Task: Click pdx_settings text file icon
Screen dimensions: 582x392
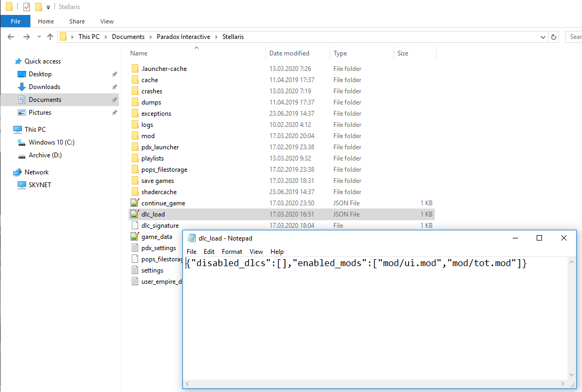Action: pyautogui.click(x=135, y=248)
